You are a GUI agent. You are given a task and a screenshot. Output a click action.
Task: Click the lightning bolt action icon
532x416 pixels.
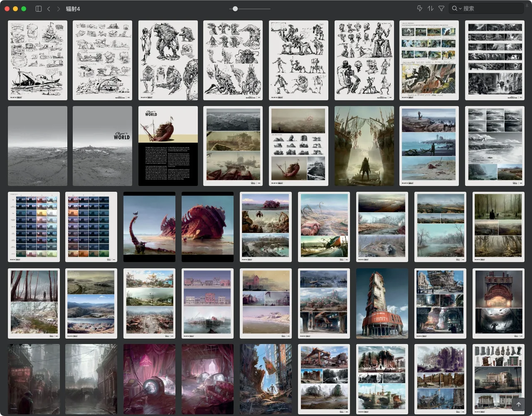click(x=419, y=8)
